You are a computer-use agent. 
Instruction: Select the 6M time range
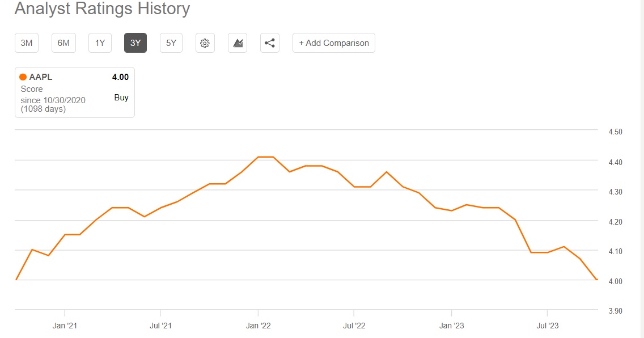tap(63, 43)
